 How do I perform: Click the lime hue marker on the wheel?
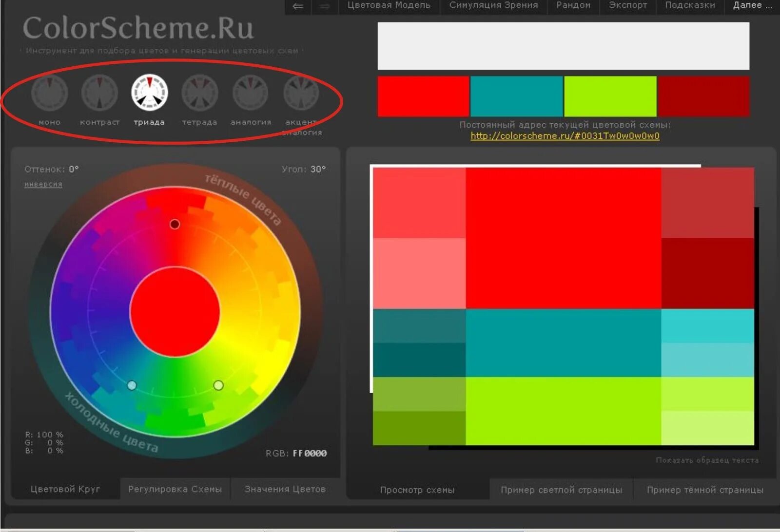pyautogui.click(x=218, y=385)
